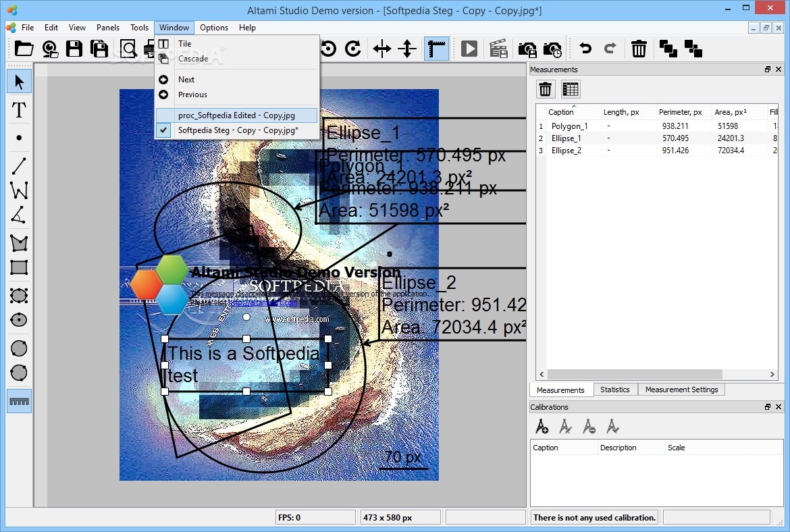Flip image vertically icon
This screenshot has width=790, height=532.
click(407, 49)
